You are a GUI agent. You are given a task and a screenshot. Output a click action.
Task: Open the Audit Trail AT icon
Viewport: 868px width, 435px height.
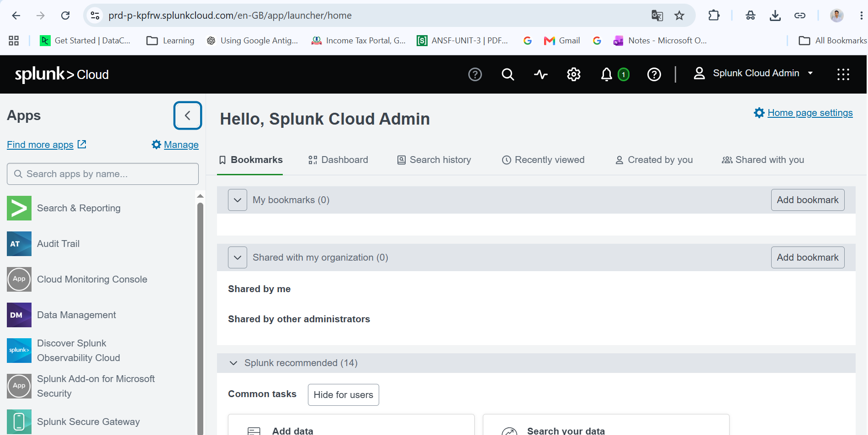coord(19,244)
